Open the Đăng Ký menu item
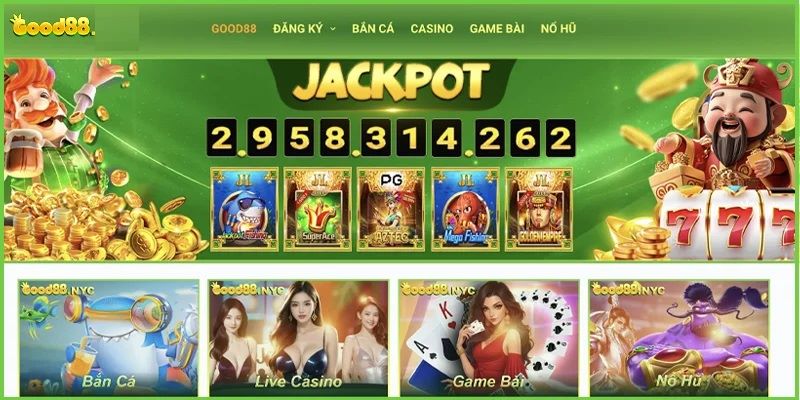 tap(298, 29)
